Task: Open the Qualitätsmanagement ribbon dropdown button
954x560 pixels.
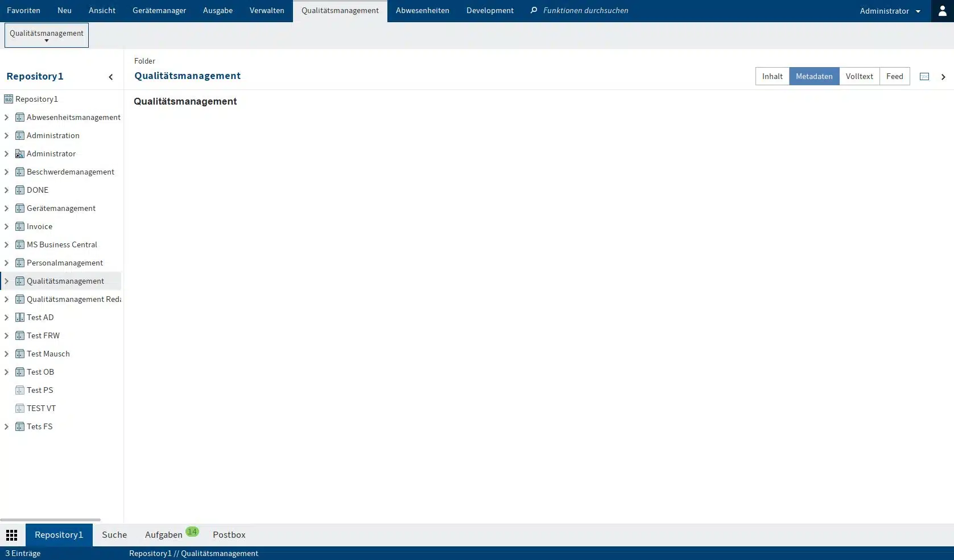Action: pos(47,35)
